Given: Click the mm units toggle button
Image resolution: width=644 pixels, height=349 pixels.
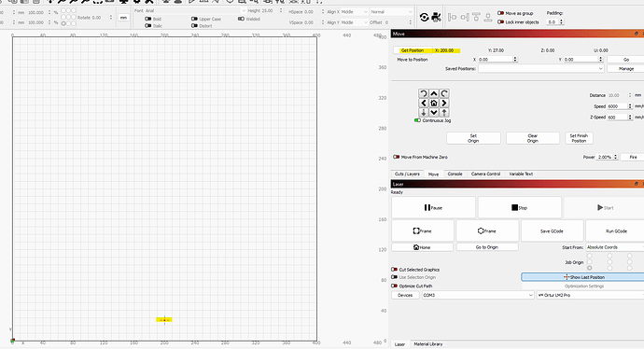Looking at the screenshot, I should pos(123,18).
